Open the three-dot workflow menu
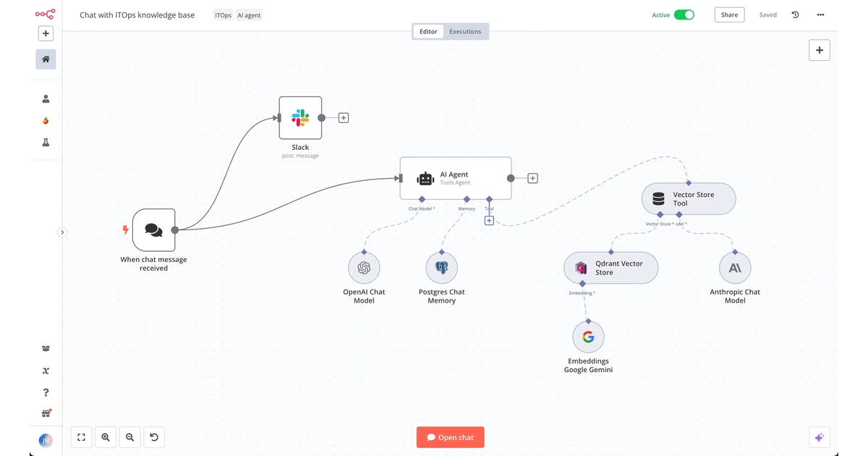The height and width of the screenshot is (456, 868). (x=820, y=14)
